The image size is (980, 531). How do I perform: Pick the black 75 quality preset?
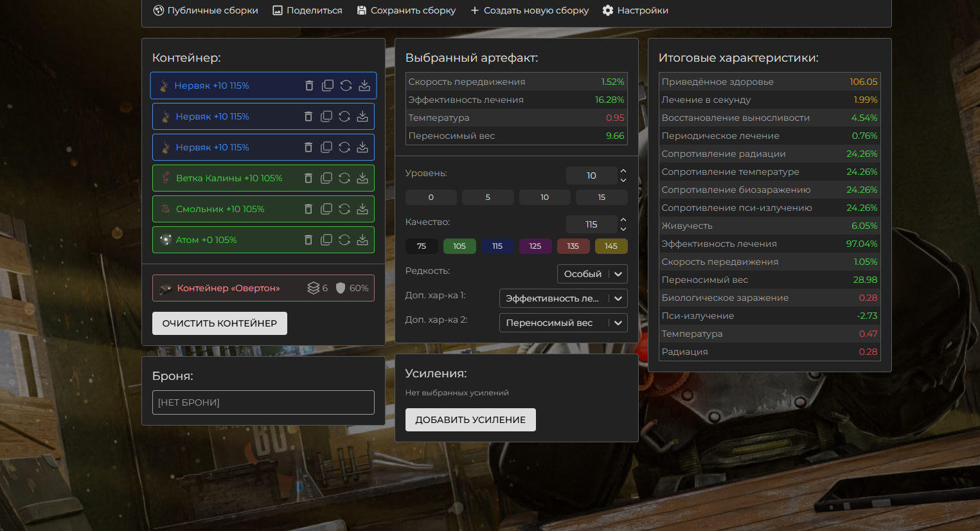coord(422,246)
